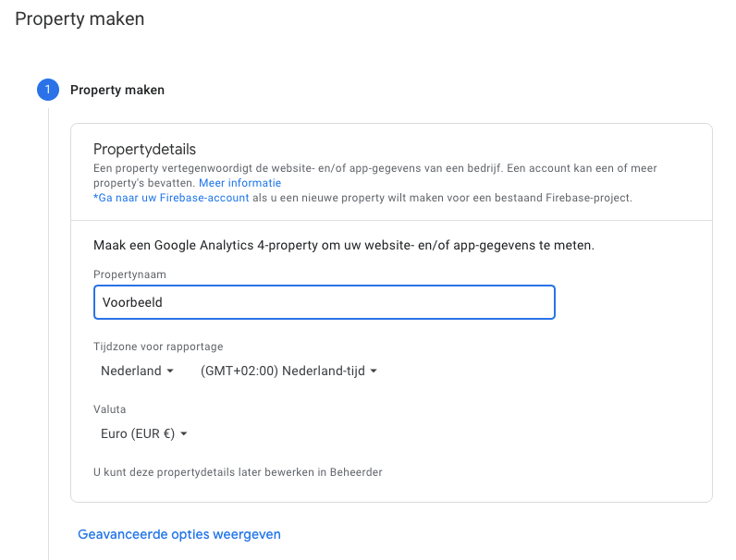The height and width of the screenshot is (560, 736).
Task: Click the country dropdown arrow next to Nederland
Action: coord(170,371)
